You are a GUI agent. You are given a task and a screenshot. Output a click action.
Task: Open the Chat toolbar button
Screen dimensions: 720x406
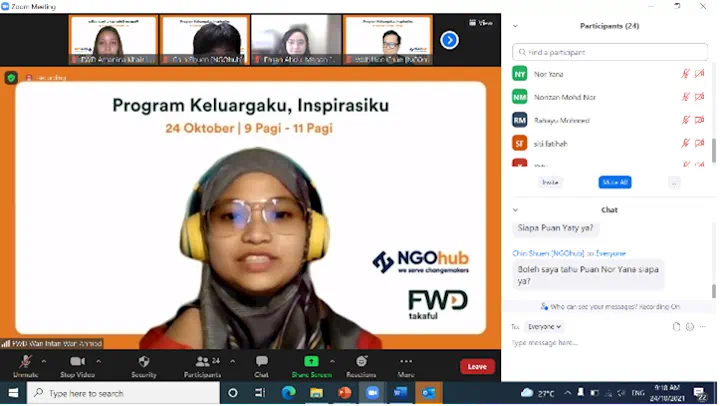pos(262,366)
